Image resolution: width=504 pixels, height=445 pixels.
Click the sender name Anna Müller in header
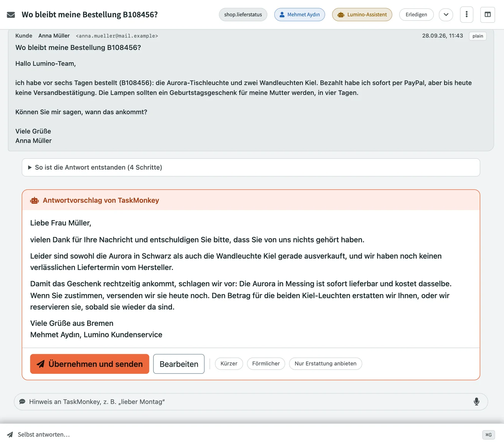(54, 36)
